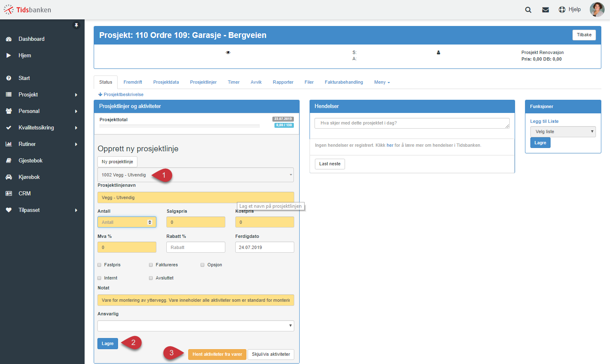Click the Hjelp lifebuoy icon

[562, 9]
